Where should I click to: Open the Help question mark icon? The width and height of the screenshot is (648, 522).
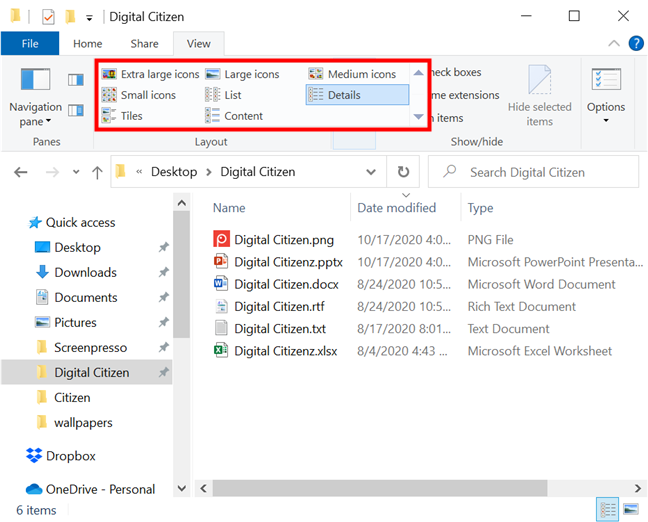click(636, 43)
